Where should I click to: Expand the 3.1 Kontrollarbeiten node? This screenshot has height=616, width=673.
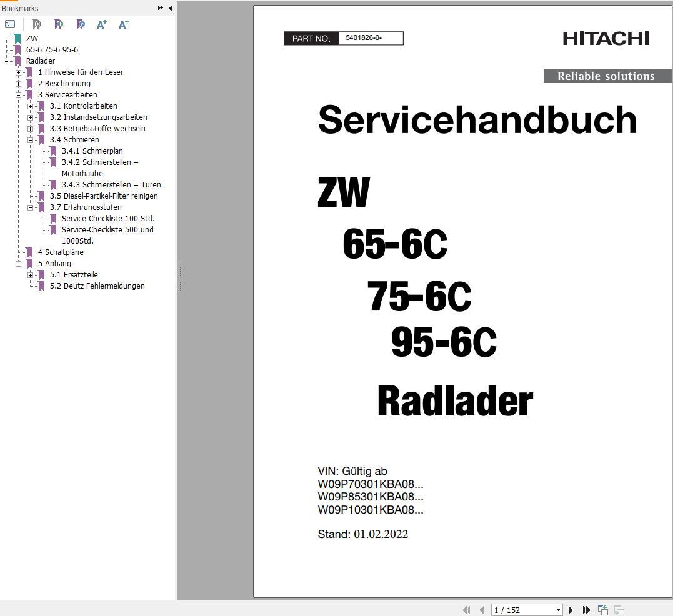30,106
